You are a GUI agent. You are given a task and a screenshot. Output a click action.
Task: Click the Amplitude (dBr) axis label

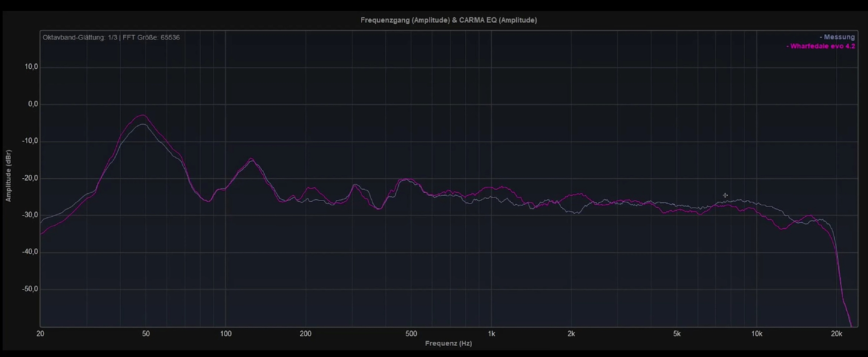(x=8, y=176)
